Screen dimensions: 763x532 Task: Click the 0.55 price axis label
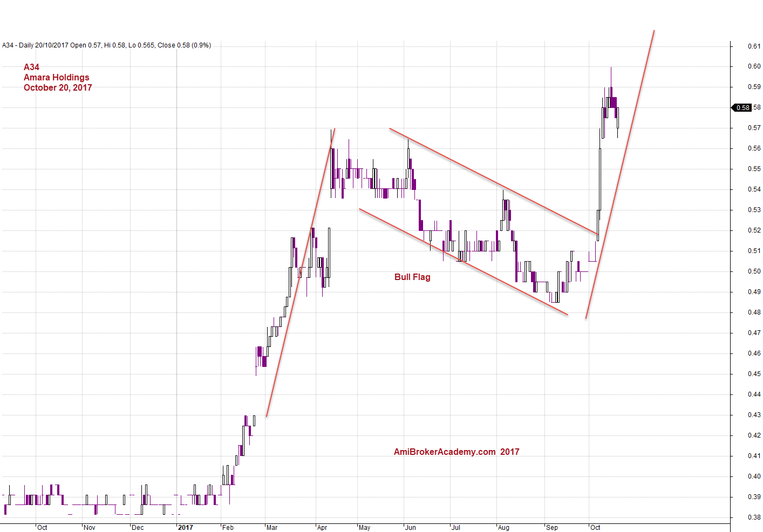(754, 169)
